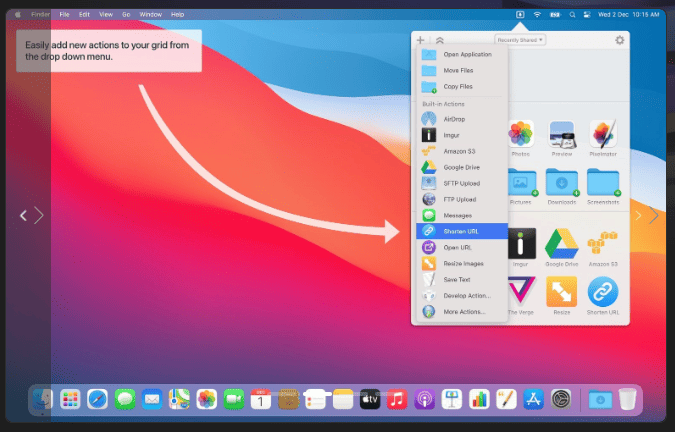Choose the highlighted Shorten URL menu entry
Image resolution: width=675 pixels, height=432 pixels.
(462, 231)
